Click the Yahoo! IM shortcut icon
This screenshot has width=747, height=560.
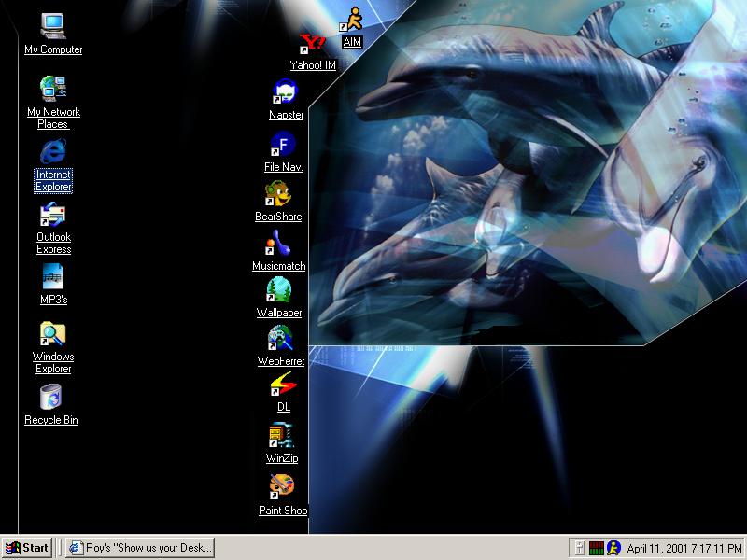[312, 43]
